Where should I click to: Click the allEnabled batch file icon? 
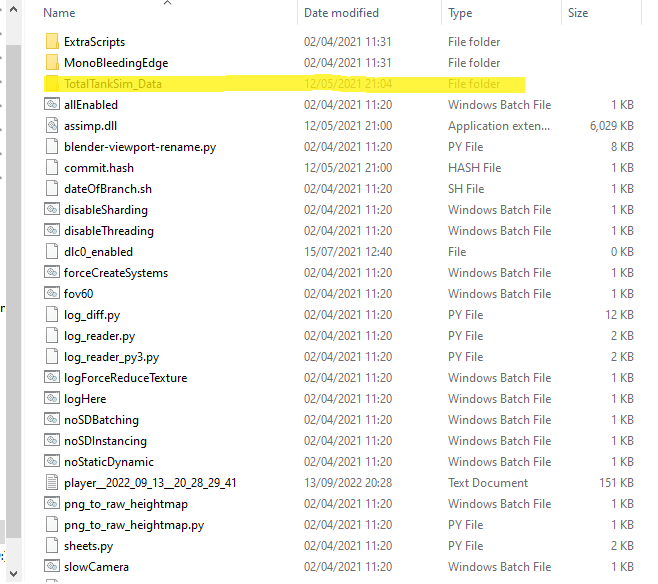pos(53,105)
